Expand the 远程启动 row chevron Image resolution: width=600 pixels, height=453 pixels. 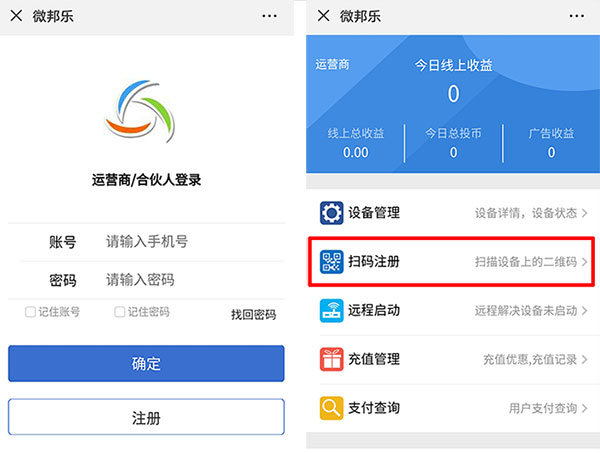tap(584, 311)
